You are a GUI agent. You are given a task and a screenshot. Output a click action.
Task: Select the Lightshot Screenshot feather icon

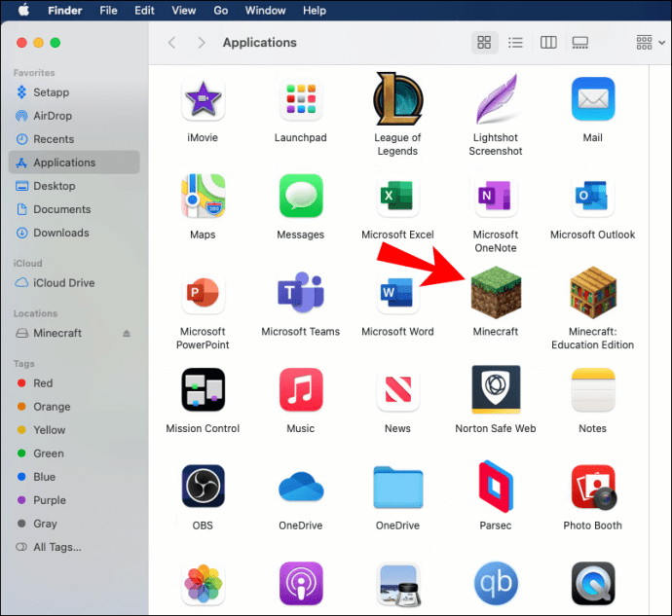(x=497, y=99)
